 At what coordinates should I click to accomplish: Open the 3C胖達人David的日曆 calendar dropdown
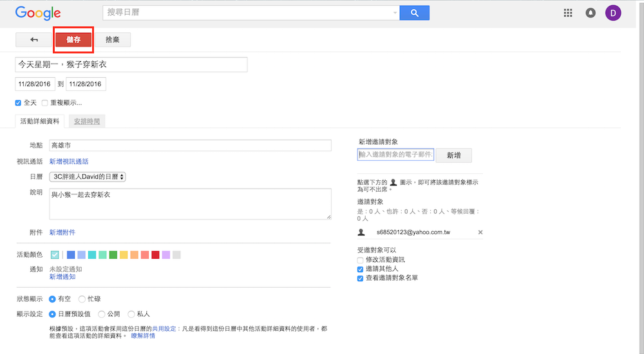88,176
